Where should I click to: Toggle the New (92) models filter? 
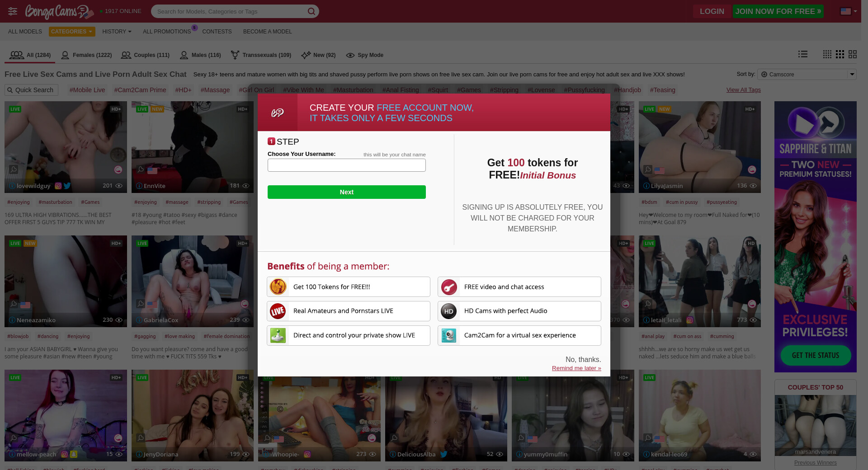318,55
